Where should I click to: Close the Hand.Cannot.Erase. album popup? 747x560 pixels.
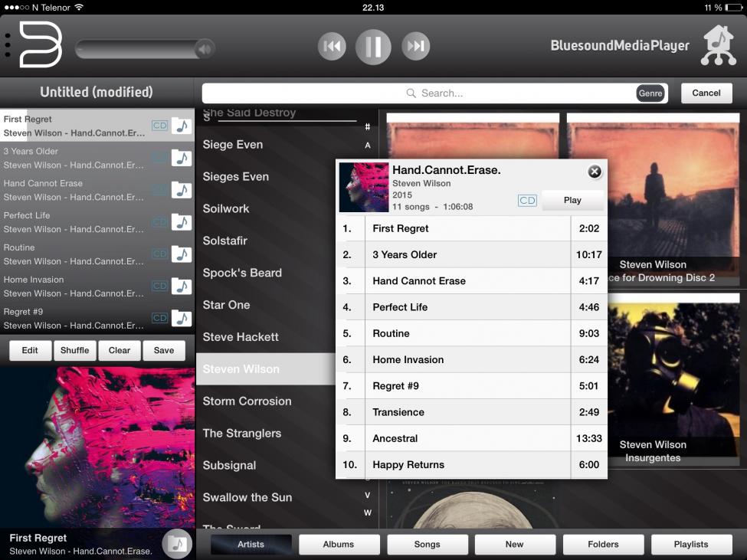pos(595,172)
